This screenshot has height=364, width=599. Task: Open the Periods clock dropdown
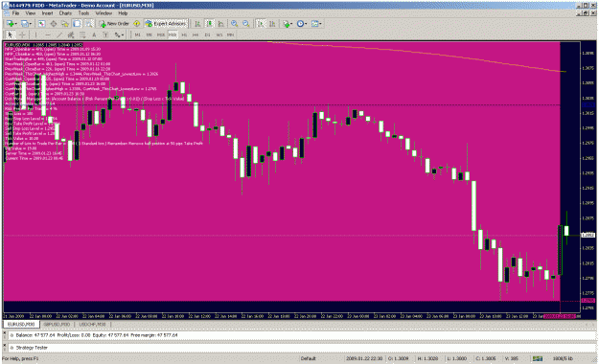(302, 24)
